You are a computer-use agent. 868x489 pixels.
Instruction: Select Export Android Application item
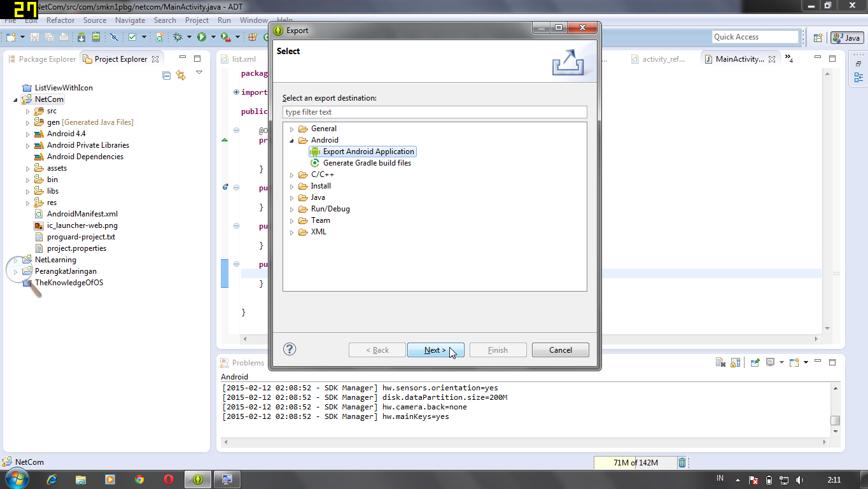362,152
